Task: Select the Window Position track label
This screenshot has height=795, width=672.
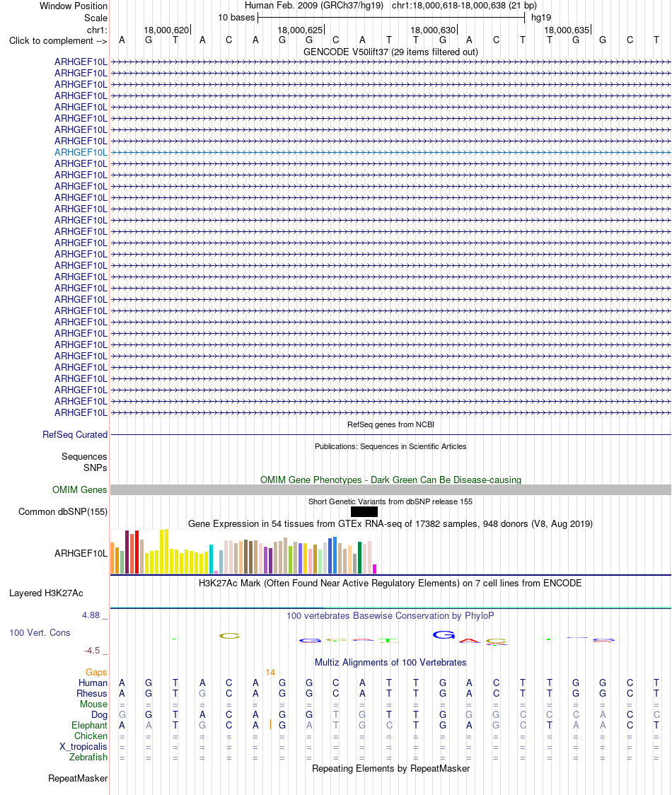Action: pos(74,6)
